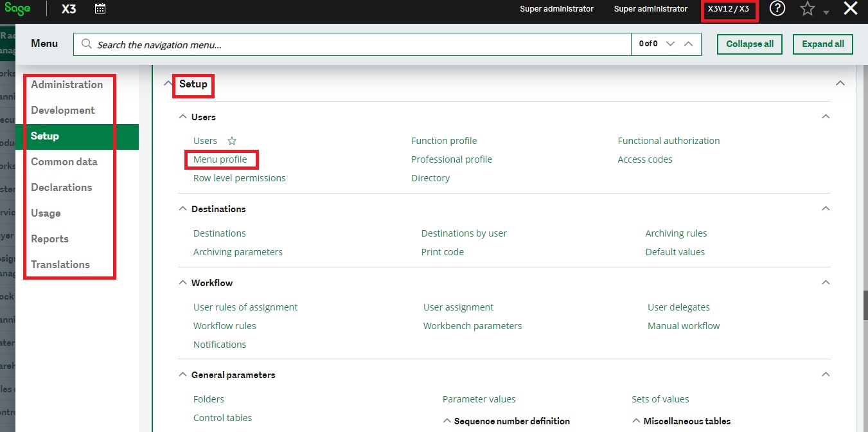Click the next search result chevron
The image size is (868, 432).
(x=669, y=44)
